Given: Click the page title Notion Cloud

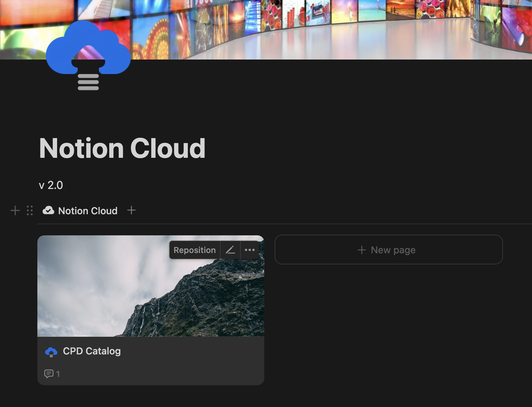Looking at the screenshot, I should [122, 148].
